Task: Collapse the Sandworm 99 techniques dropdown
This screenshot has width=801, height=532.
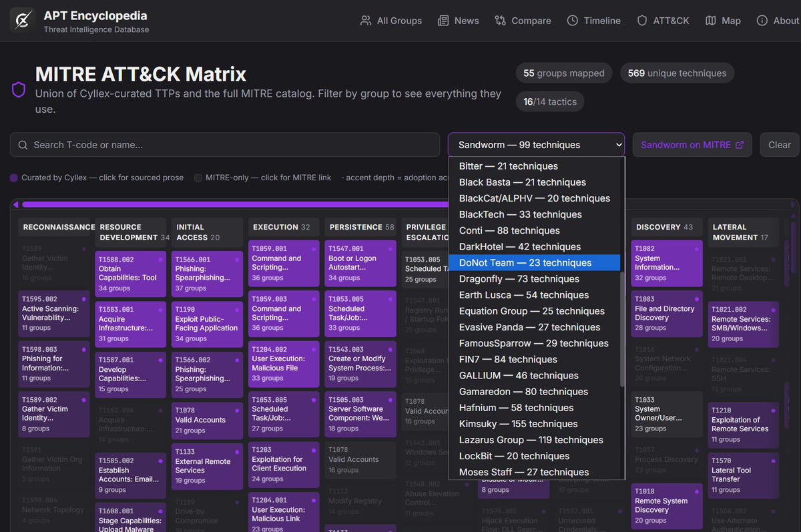Action: coord(537,145)
